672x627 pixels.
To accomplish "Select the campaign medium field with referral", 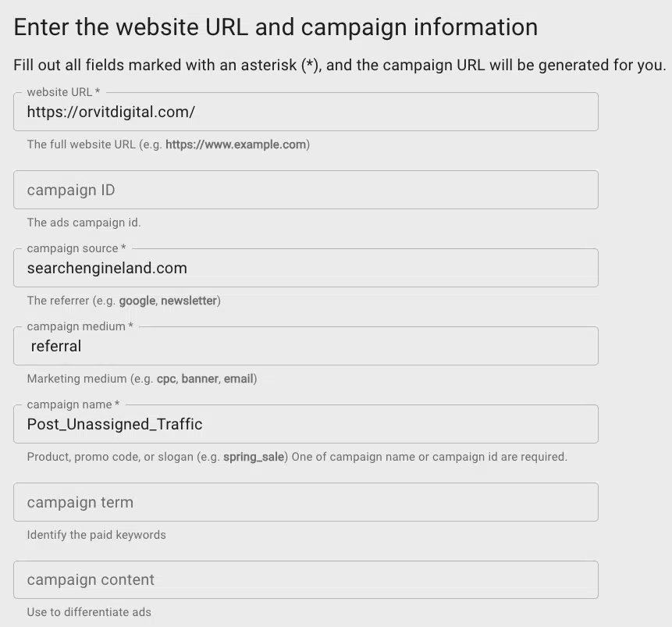I will [305, 347].
